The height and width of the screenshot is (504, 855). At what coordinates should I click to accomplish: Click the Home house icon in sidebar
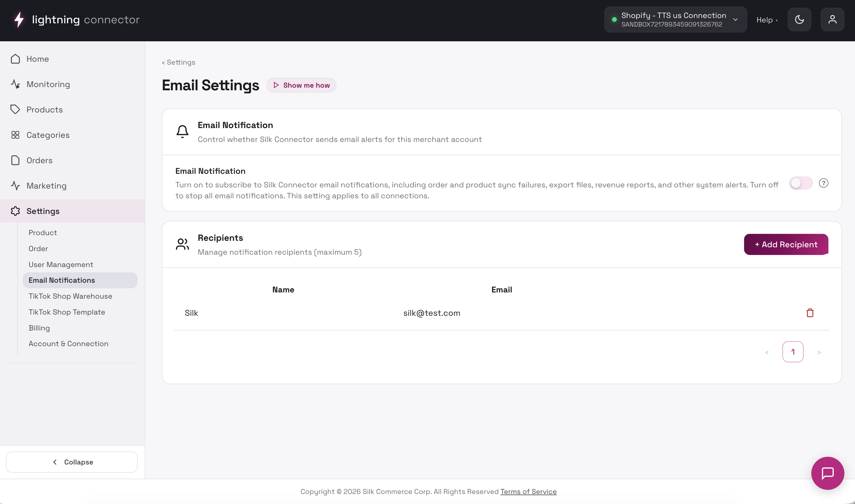pos(15,59)
